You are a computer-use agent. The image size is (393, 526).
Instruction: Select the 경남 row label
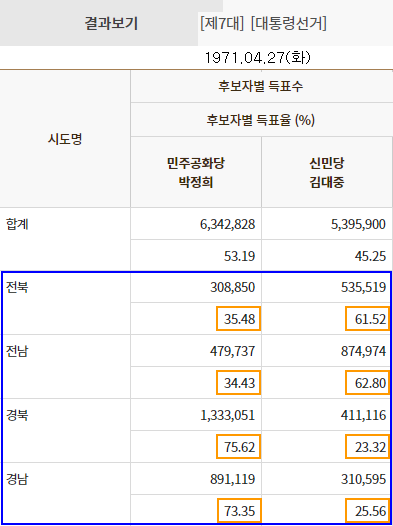tap(17, 479)
